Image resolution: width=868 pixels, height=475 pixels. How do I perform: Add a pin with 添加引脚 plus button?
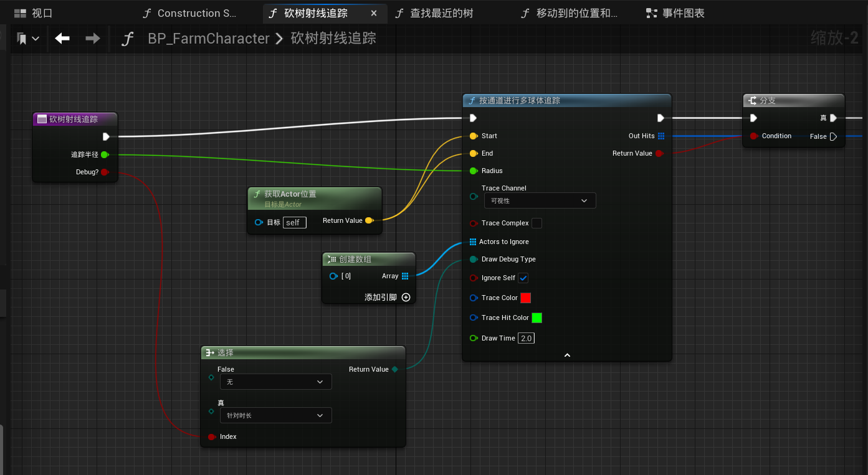click(x=406, y=297)
